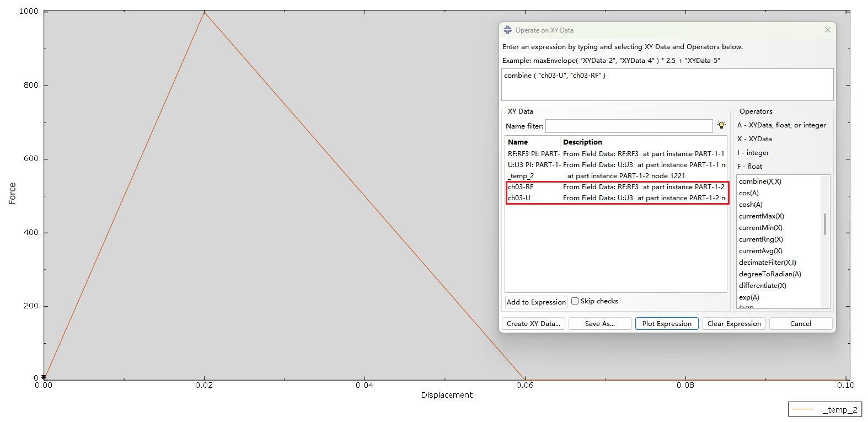Select the currentMin(X) operator
The height and width of the screenshot is (422, 868).
click(x=760, y=228)
